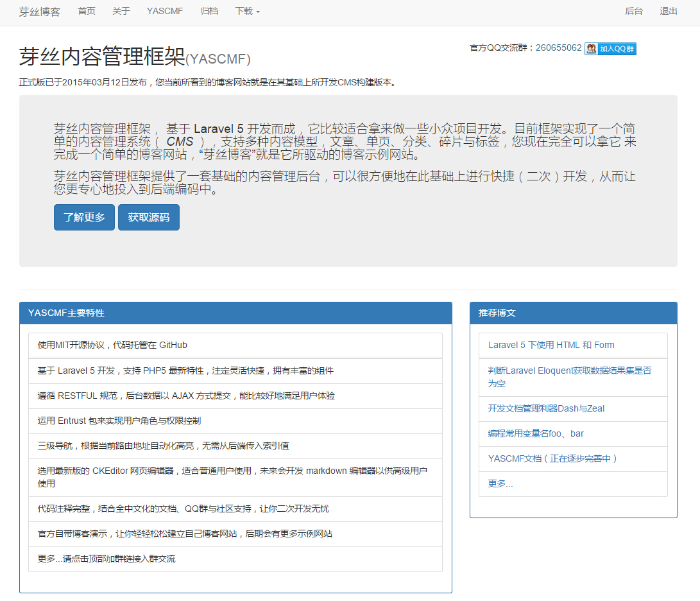The width and height of the screenshot is (700, 601).
Task: Click the 芽丝博客 brand link
Action: [x=39, y=12]
